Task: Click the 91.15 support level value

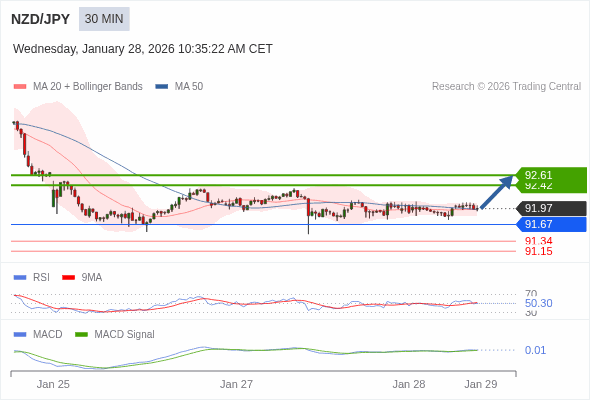Action: [x=538, y=251]
